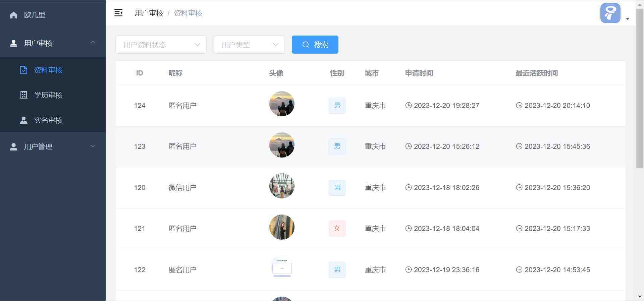Click the scrollbar down arrow
This screenshot has height=301, width=644.
[640, 297]
